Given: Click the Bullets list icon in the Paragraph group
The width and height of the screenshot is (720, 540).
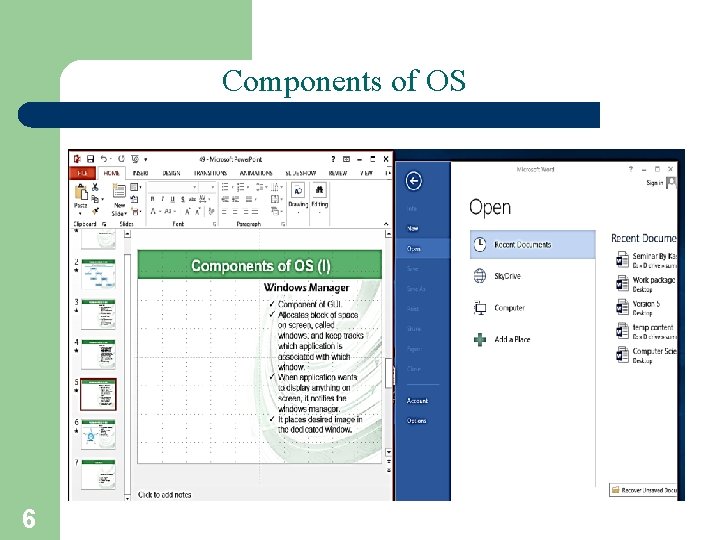Looking at the screenshot, I should (x=225, y=187).
